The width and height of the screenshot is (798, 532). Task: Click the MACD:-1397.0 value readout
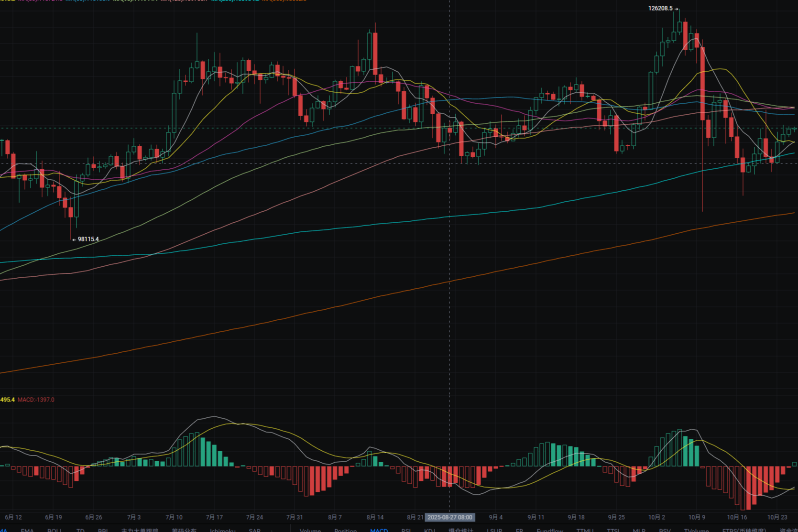[x=36, y=400]
